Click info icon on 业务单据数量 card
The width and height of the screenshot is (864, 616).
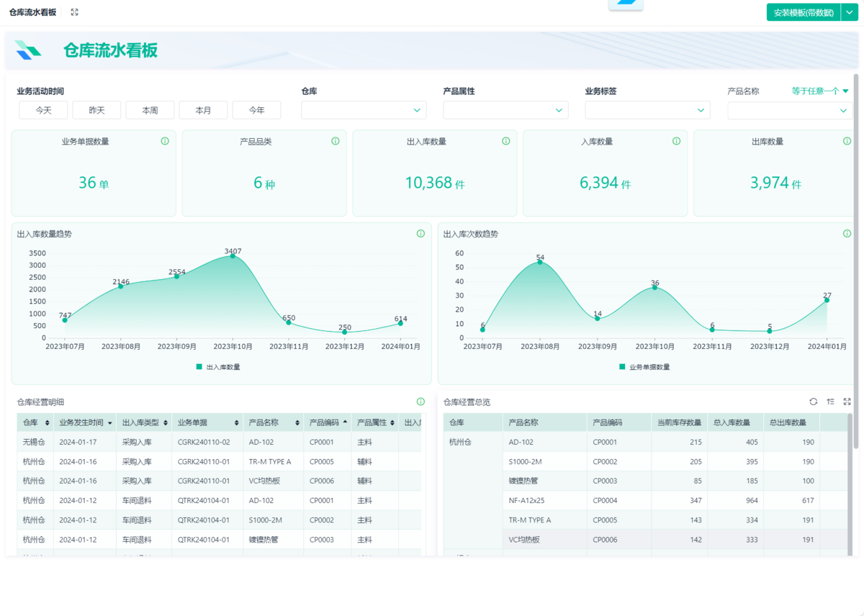coord(165,141)
